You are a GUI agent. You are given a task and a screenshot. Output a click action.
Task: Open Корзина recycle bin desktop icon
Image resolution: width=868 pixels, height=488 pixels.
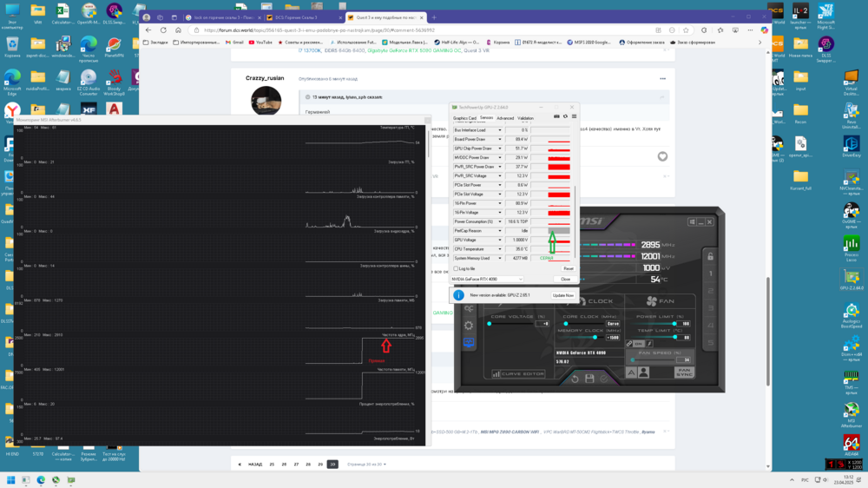12,47
